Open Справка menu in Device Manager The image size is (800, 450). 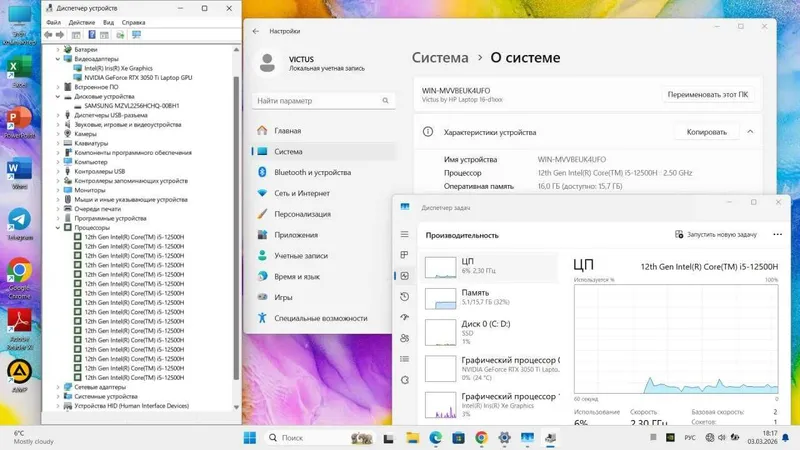click(x=133, y=22)
